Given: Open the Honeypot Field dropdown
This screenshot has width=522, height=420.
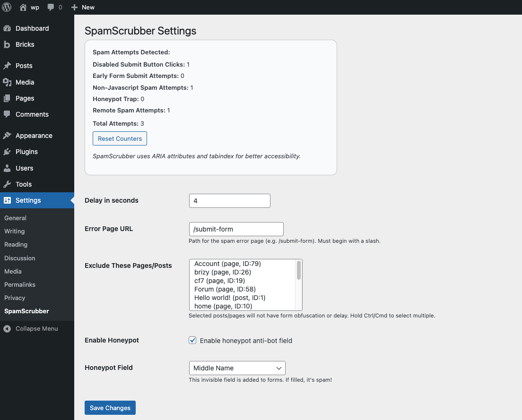Looking at the screenshot, I should [x=237, y=368].
